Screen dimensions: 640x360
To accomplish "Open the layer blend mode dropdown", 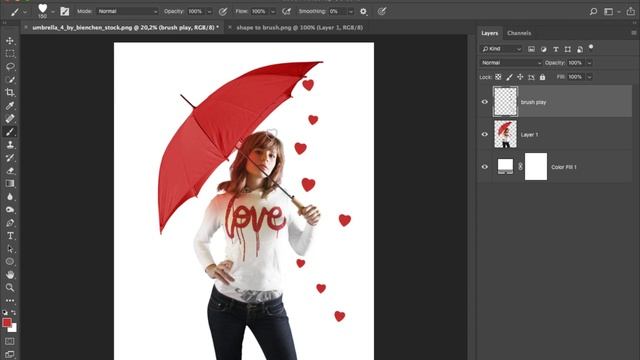I will point(510,63).
